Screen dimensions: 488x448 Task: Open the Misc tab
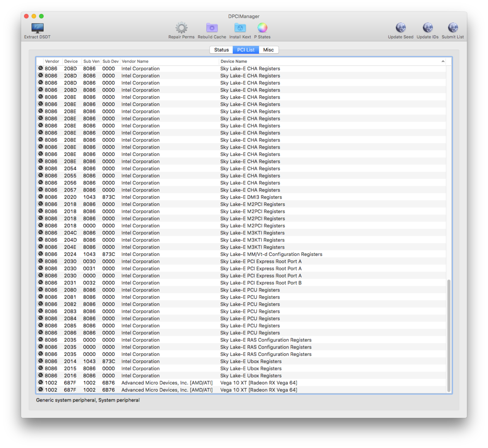click(x=268, y=50)
